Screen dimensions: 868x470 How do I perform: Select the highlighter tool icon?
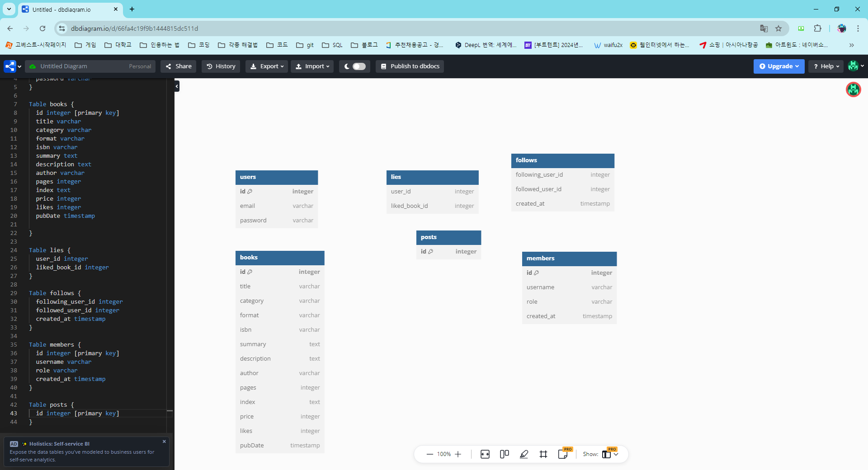(524, 454)
